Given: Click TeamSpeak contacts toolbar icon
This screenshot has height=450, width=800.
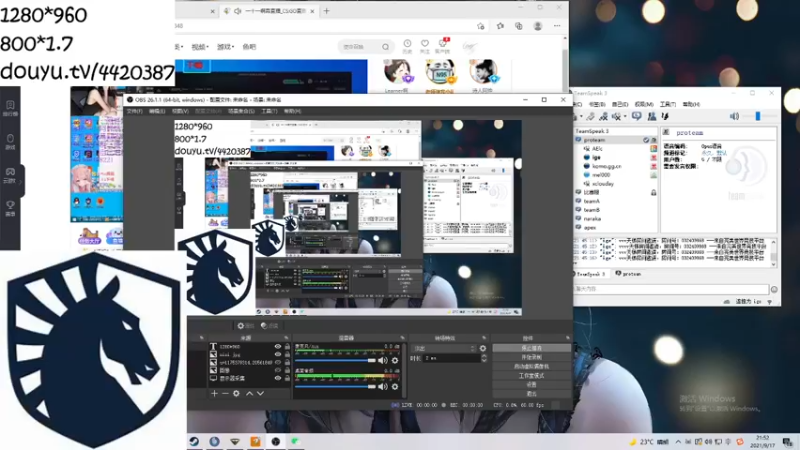Looking at the screenshot, I should [652, 116].
